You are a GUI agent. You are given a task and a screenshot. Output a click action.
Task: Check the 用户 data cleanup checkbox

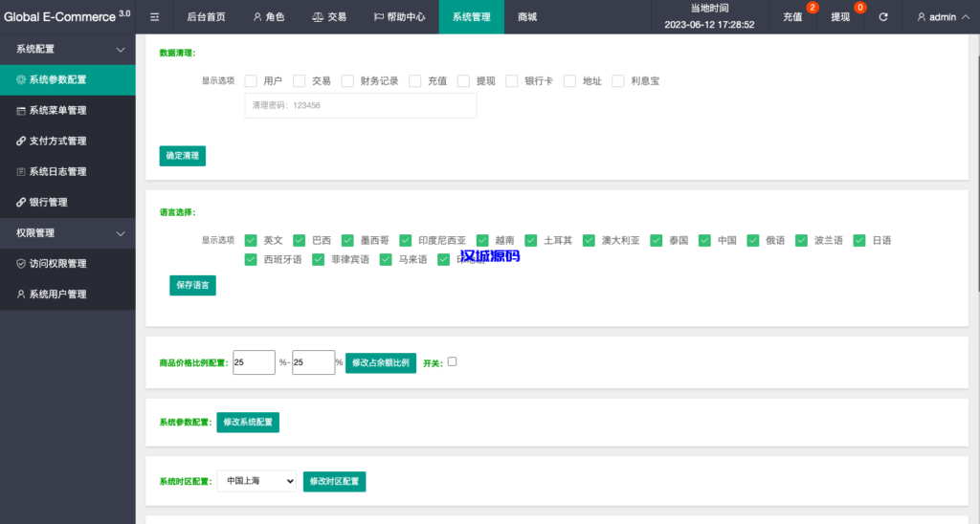click(251, 80)
